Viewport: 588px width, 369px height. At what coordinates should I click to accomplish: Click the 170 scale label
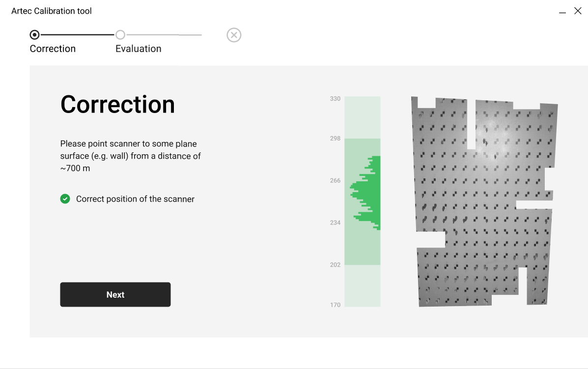335,305
